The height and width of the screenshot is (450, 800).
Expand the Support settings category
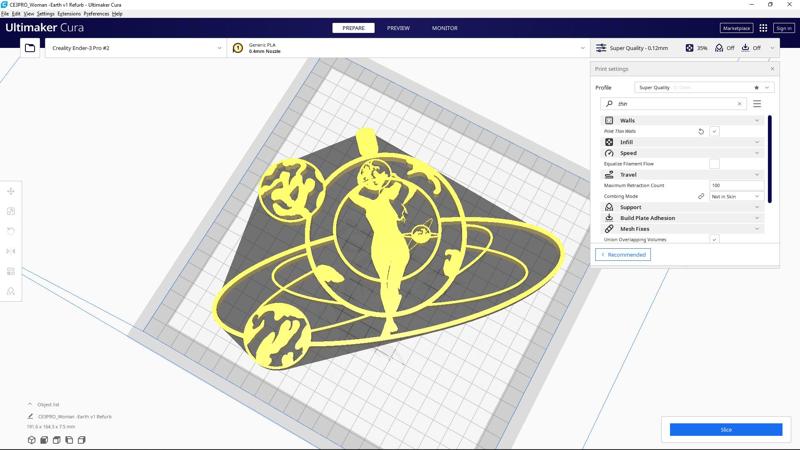pos(682,207)
